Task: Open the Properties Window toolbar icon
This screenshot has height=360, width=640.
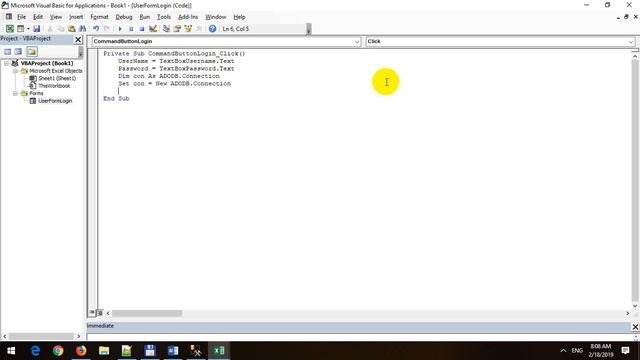Action: point(177,29)
